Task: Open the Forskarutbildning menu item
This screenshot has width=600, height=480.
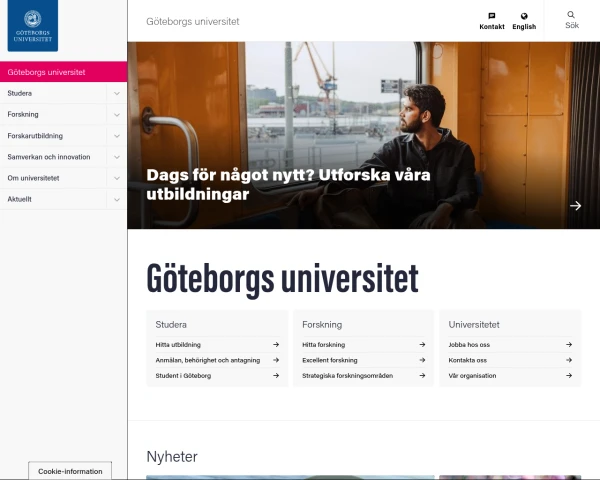Action: pos(35,136)
